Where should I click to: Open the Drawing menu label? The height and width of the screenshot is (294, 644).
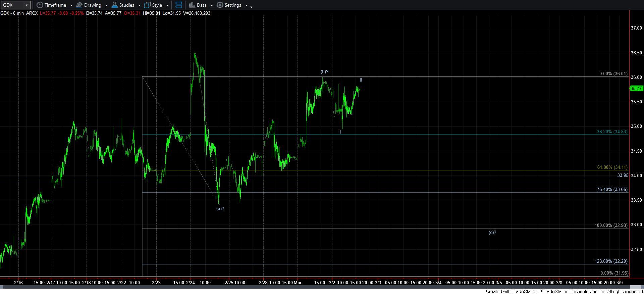93,5
